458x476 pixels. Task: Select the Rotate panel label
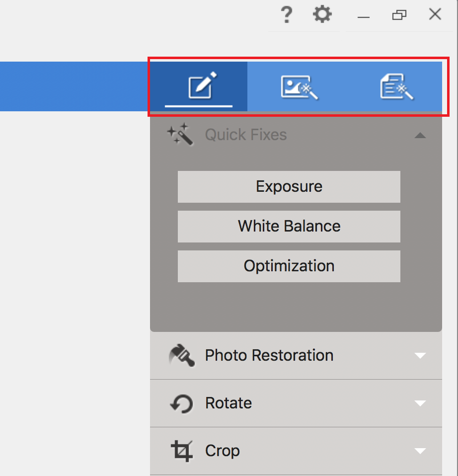(229, 403)
